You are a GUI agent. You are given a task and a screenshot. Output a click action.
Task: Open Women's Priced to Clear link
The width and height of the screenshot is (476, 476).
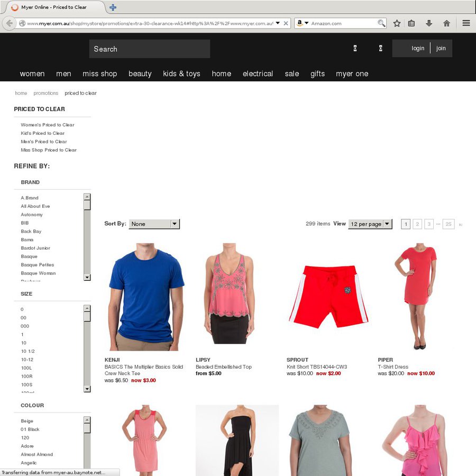(x=48, y=125)
